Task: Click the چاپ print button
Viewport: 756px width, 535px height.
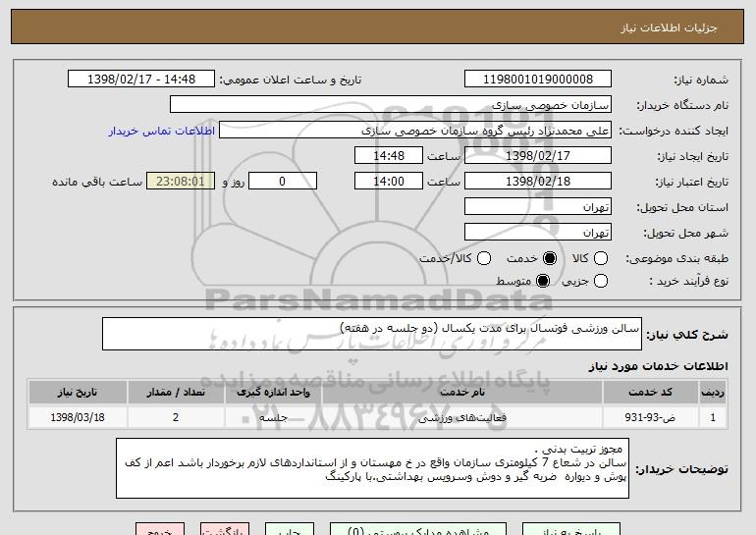Action: [x=290, y=529]
